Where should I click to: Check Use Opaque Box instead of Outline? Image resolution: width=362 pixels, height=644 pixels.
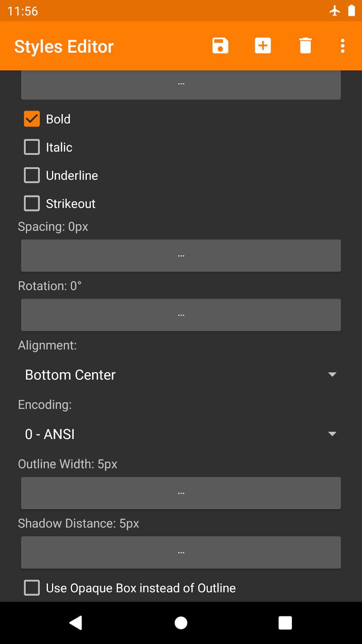[32, 588]
